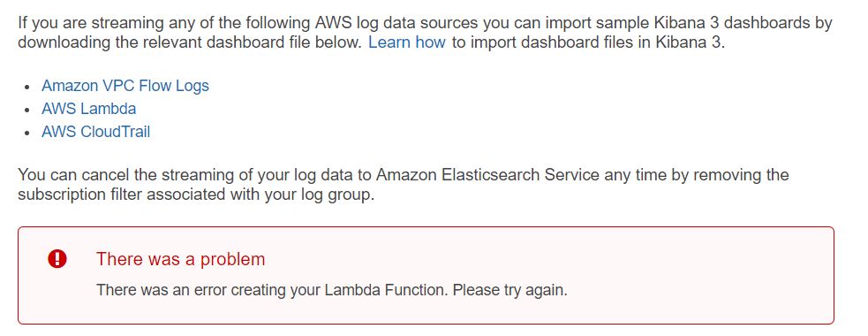Select the AWS CloudTrail dashboard link
Screen dimensions: 868x336
coord(95,132)
